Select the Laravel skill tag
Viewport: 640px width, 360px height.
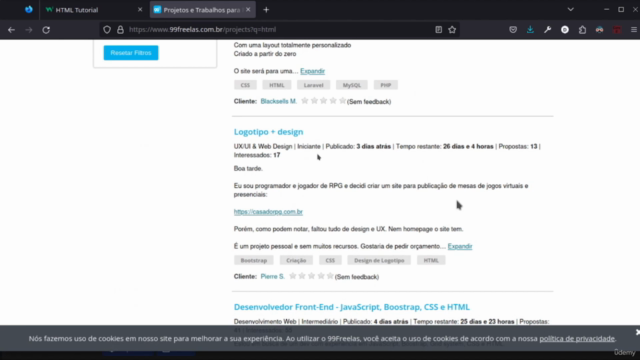(x=313, y=85)
